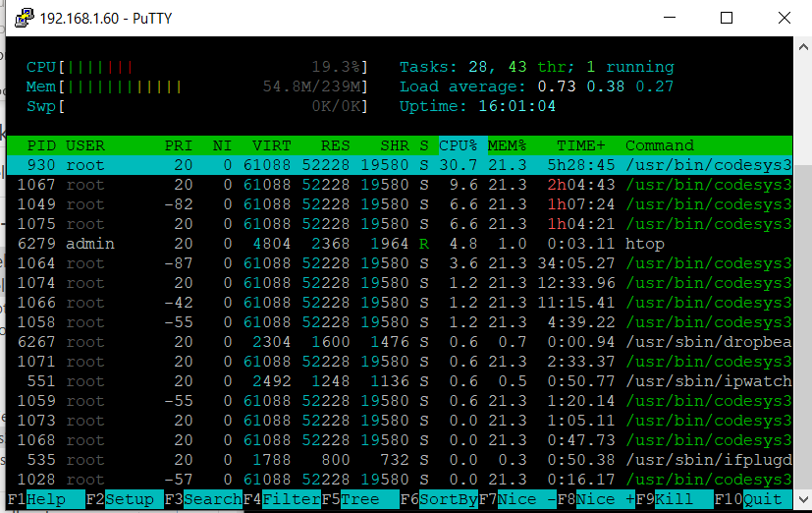Select the htop process row 6279
The image size is (812, 513).
[x=400, y=244]
